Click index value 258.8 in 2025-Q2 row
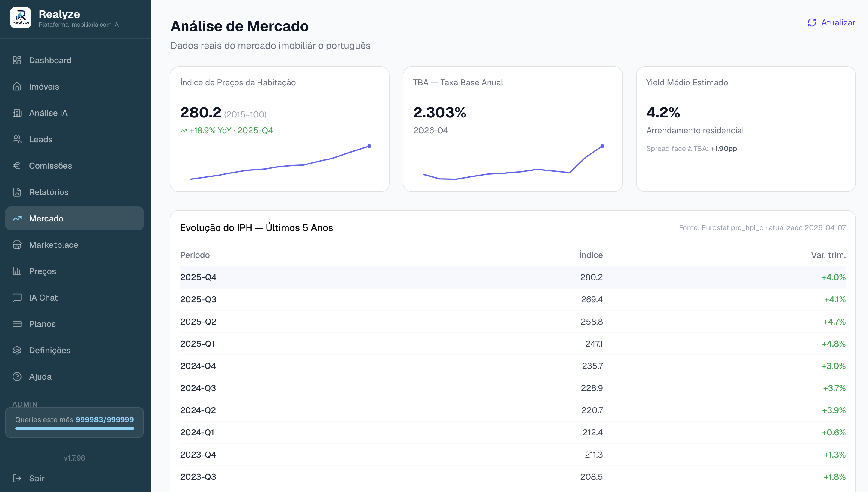 point(592,321)
